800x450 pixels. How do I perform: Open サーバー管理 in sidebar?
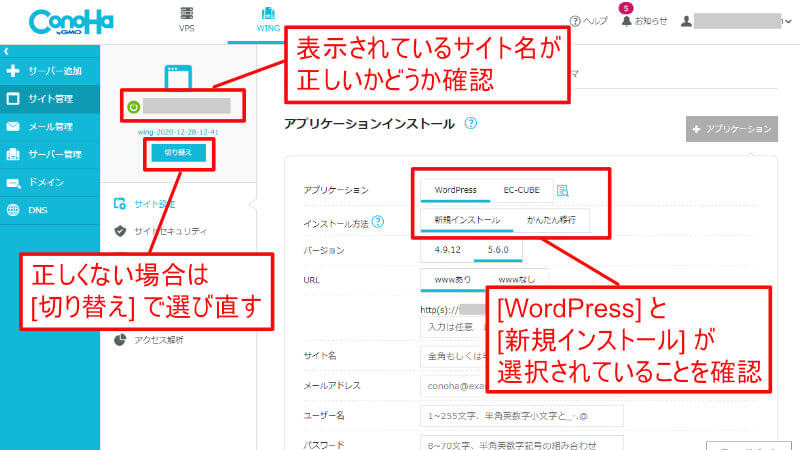pos(50,154)
